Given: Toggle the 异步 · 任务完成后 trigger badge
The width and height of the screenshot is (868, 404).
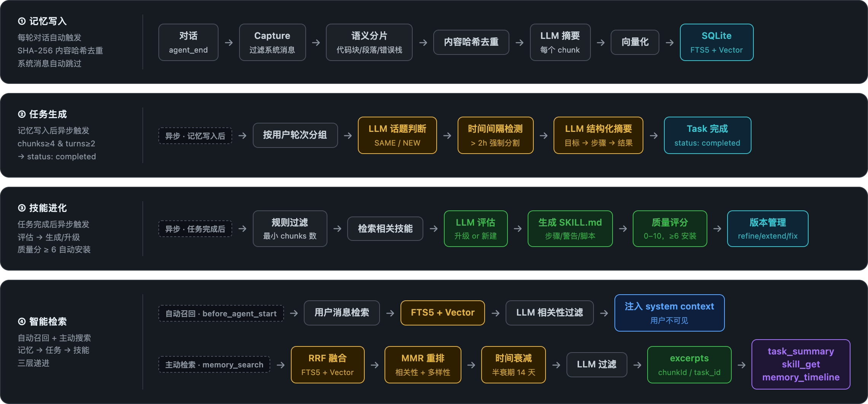Looking at the screenshot, I should click(195, 229).
